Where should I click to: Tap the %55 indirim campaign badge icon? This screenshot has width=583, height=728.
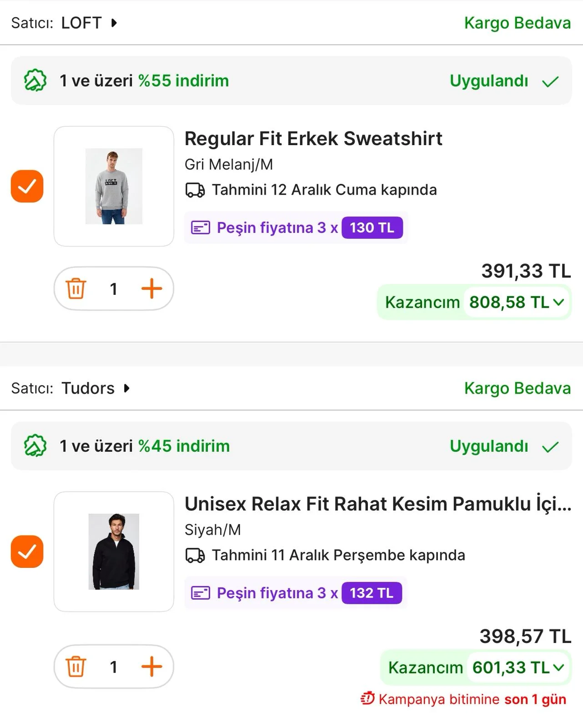coord(35,81)
